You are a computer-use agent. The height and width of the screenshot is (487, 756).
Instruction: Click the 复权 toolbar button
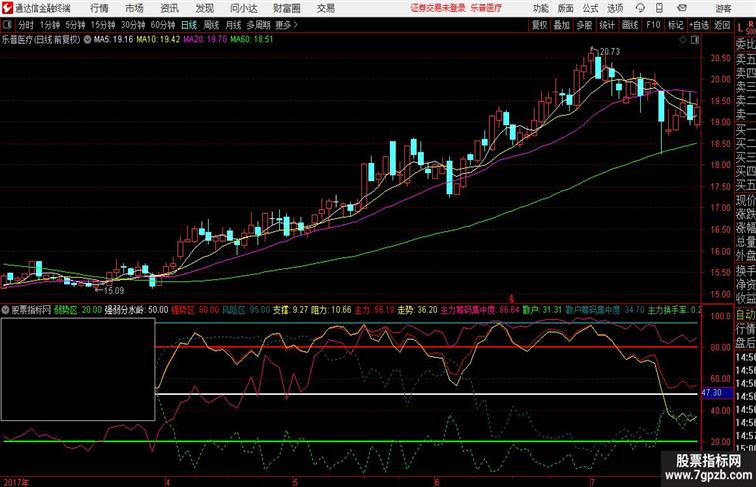pos(540,25)
